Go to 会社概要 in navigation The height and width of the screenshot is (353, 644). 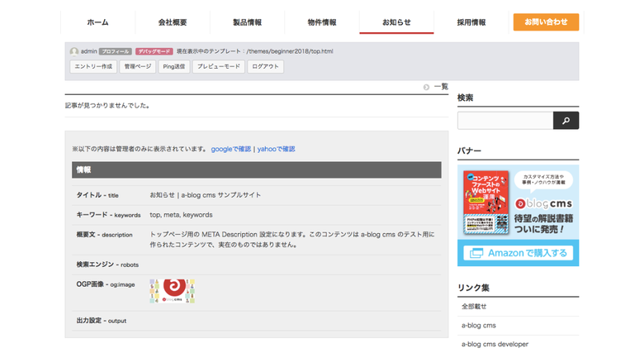[x=173, y=22]
